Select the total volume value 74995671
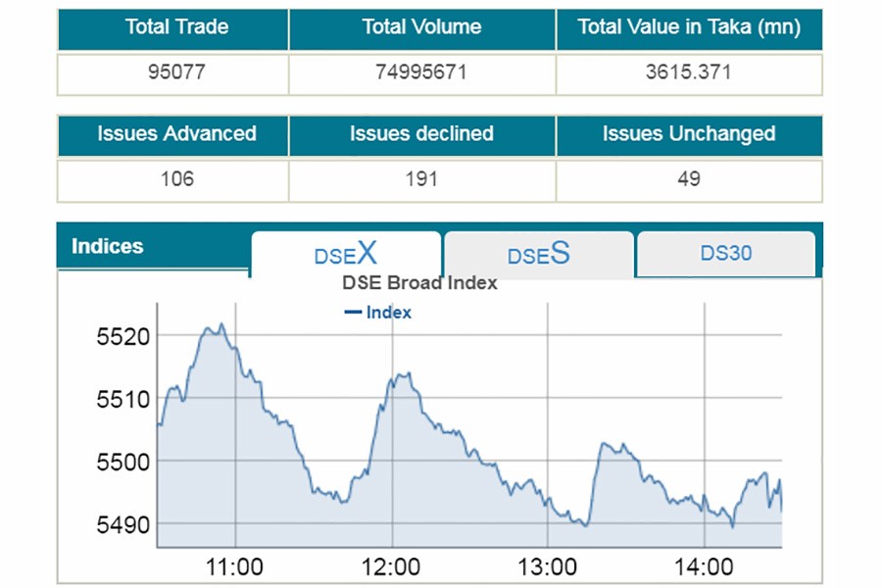Viewport: 882px width, 588px height. [421, 73]
